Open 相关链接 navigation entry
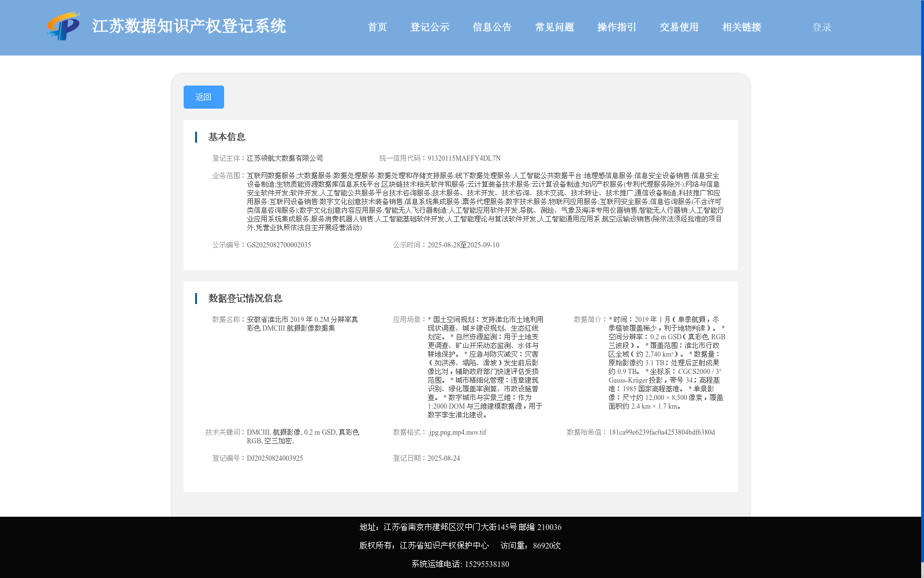924x578 pixels. coord(742,27)
